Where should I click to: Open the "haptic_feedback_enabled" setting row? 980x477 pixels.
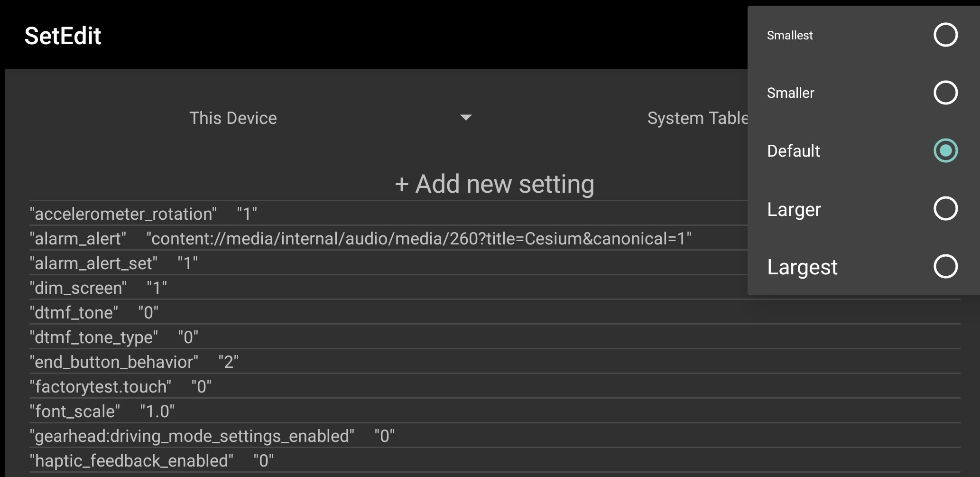tap(495, 460)
